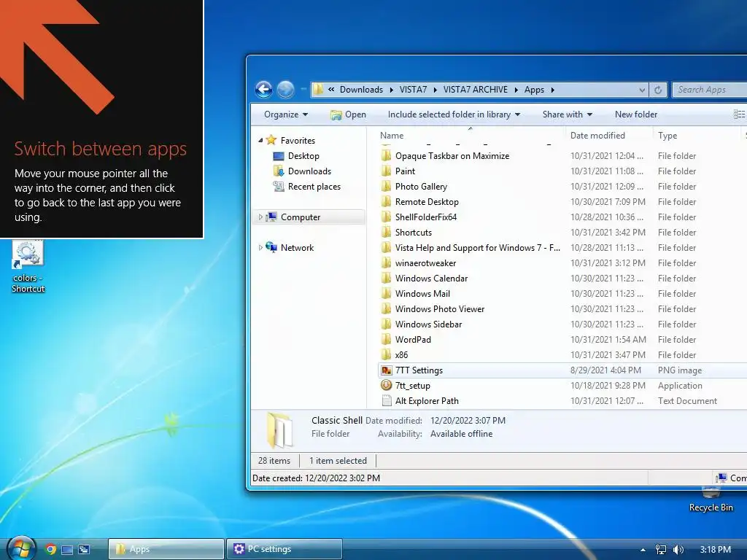Click Open in the Explorer toolbar

348,114
